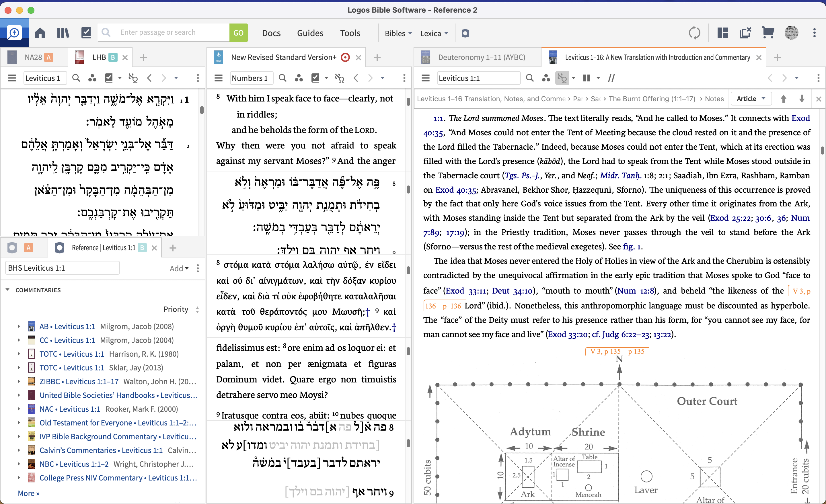Click the Numbers 1 reference box
The height and width of the screenshot is (504, 826).
(x=252, y=78)
